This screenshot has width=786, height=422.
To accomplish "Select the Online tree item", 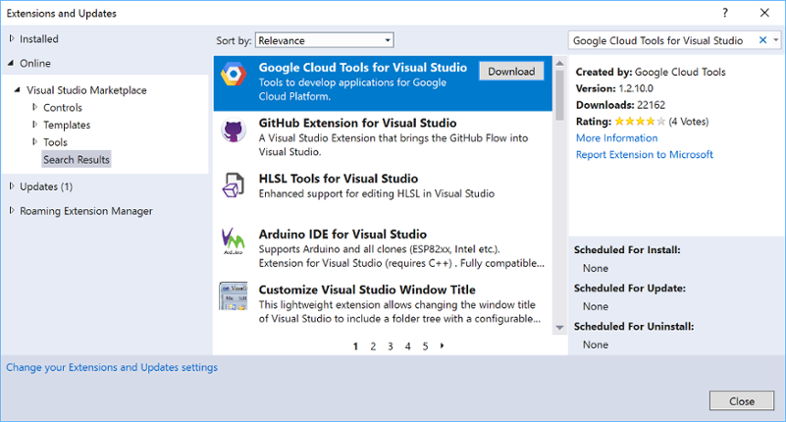I will point(35,63).
